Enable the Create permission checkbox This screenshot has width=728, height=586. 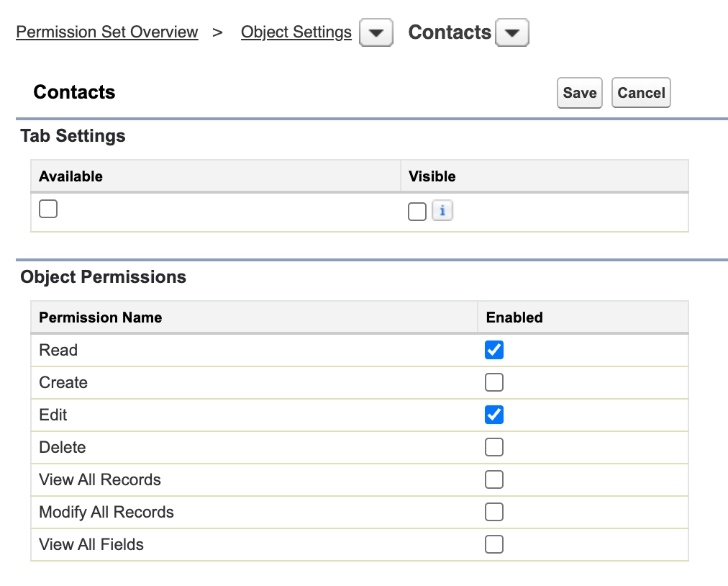tap(494, 382)
